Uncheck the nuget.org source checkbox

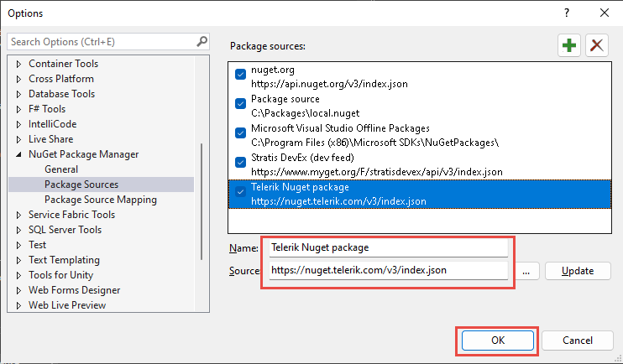[x=240, y=75]
